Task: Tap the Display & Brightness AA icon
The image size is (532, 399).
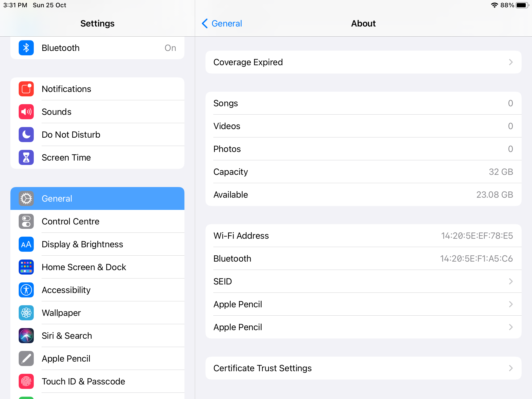Action: (26, 244)
